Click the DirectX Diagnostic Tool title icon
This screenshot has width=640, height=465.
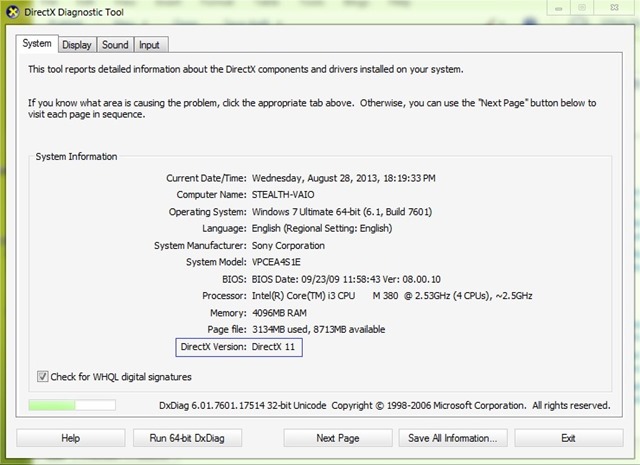pyautogui.click(x=13, y=11)
